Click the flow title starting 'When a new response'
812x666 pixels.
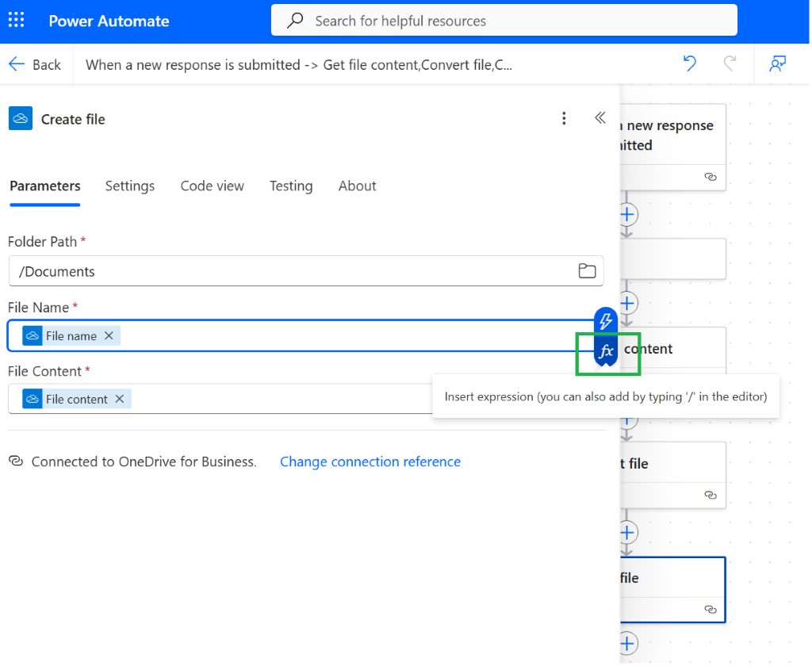click(299, 65)
